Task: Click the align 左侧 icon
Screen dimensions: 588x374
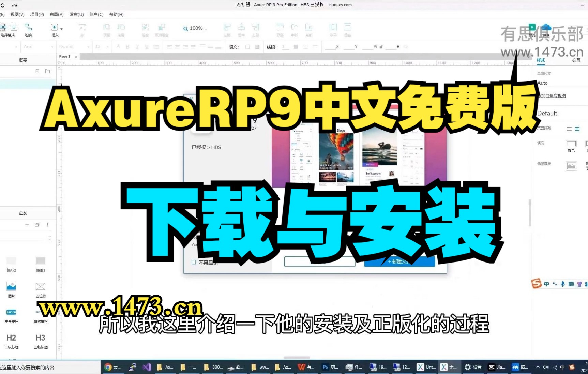Action: click(227, 27)
